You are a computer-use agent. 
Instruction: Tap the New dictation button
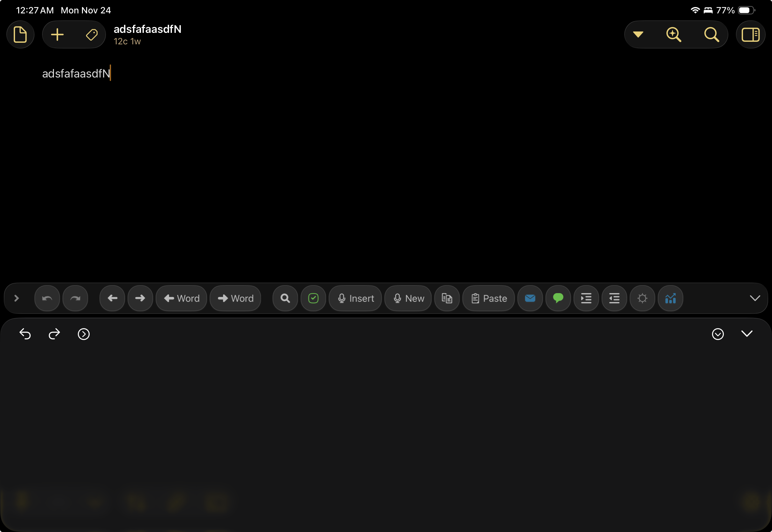point(408,298)
